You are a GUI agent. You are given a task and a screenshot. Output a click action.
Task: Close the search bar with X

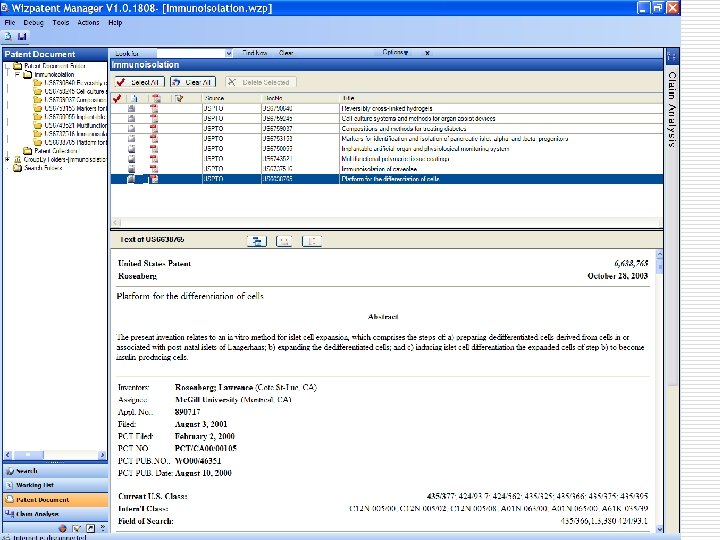click(427, 53)
